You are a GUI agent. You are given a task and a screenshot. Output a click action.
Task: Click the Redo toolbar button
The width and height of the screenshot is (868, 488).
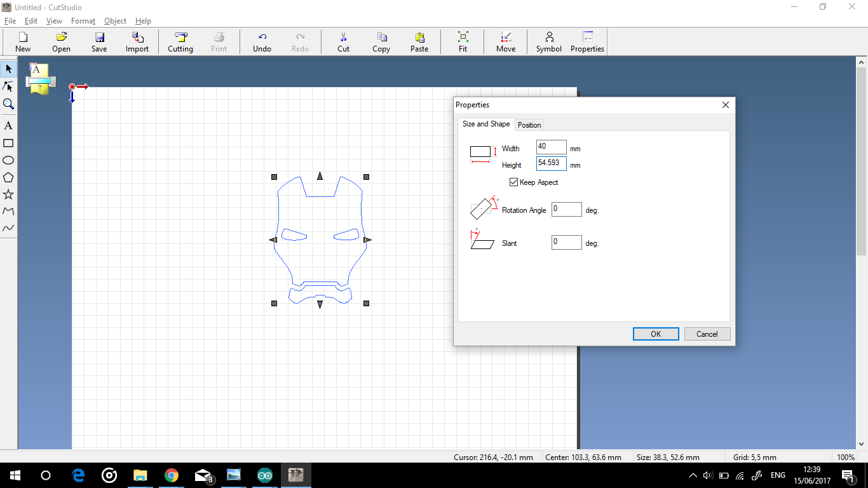300,42
